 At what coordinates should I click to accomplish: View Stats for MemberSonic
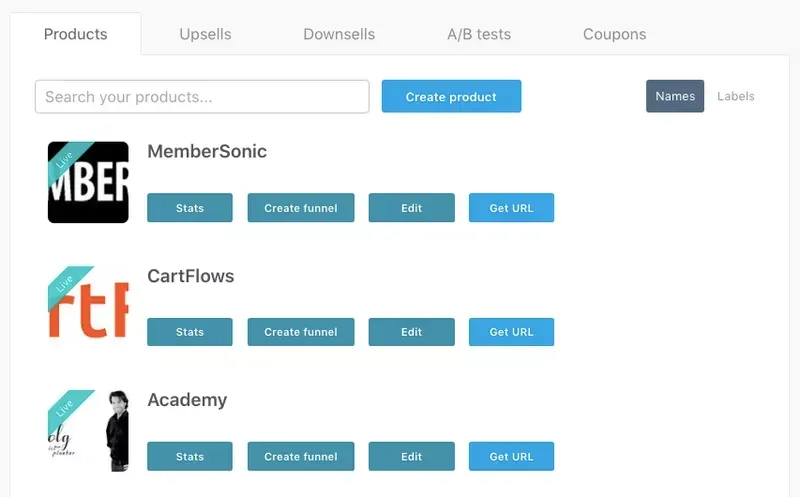click(190, 208)
